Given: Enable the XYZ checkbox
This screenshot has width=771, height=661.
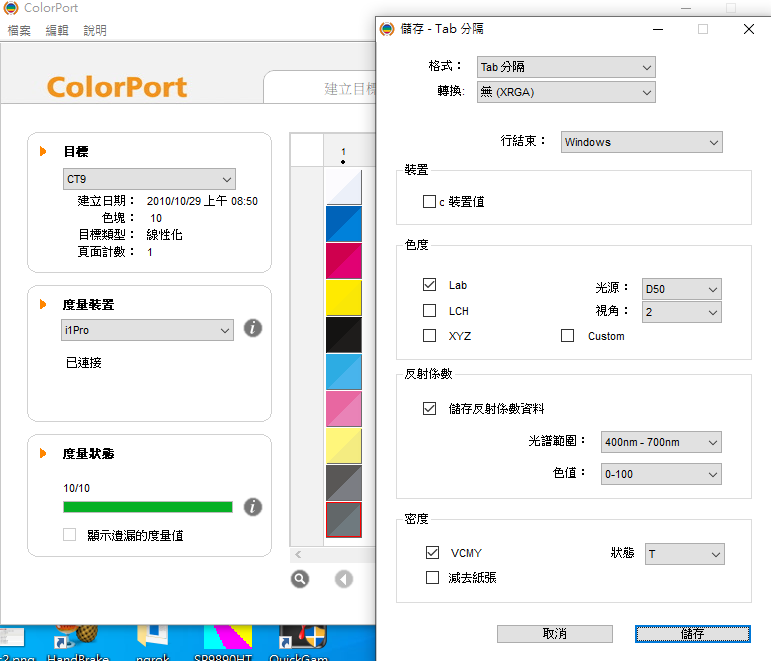Looking at the screenshot, I should (x=429, y=335).
